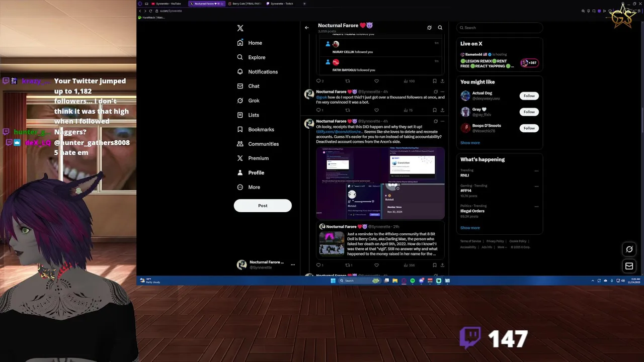This screenshot has width=644, height=362.
Task: Open the LEGION REMIX live space
Action: point(499,60)
